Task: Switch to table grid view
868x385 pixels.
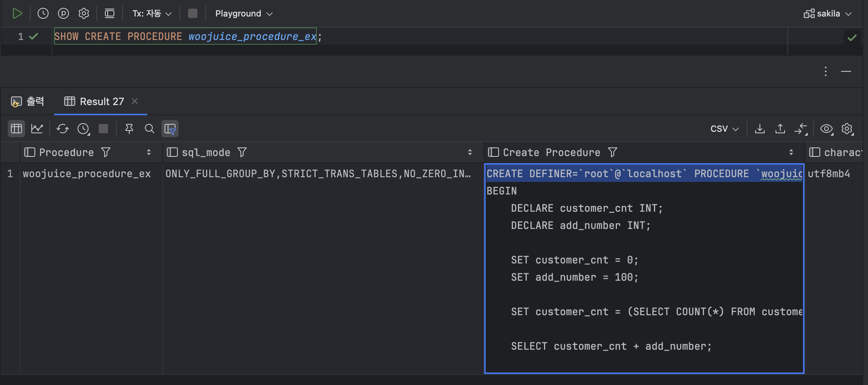Action: click(x=16, y=129)
